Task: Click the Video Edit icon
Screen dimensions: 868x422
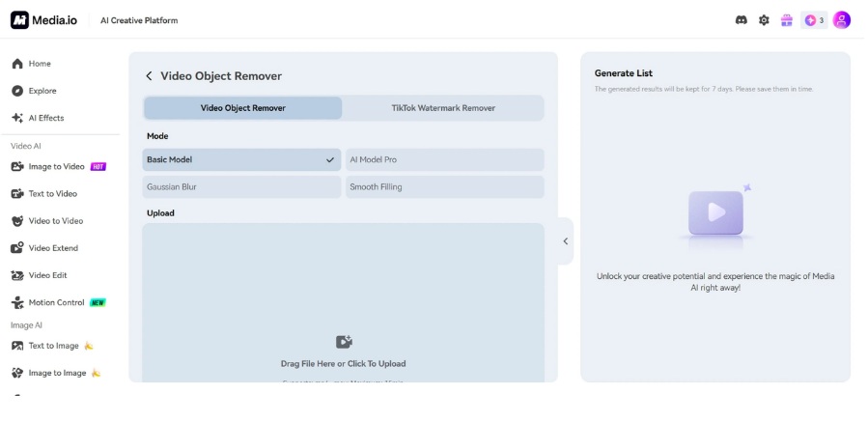Action: [x=17, y=275]
